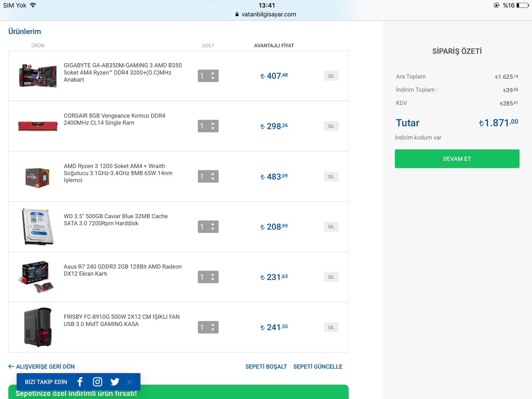Open the Corsair Vengeance RAM product title
The image size is (532, 399).
point(114,119)
